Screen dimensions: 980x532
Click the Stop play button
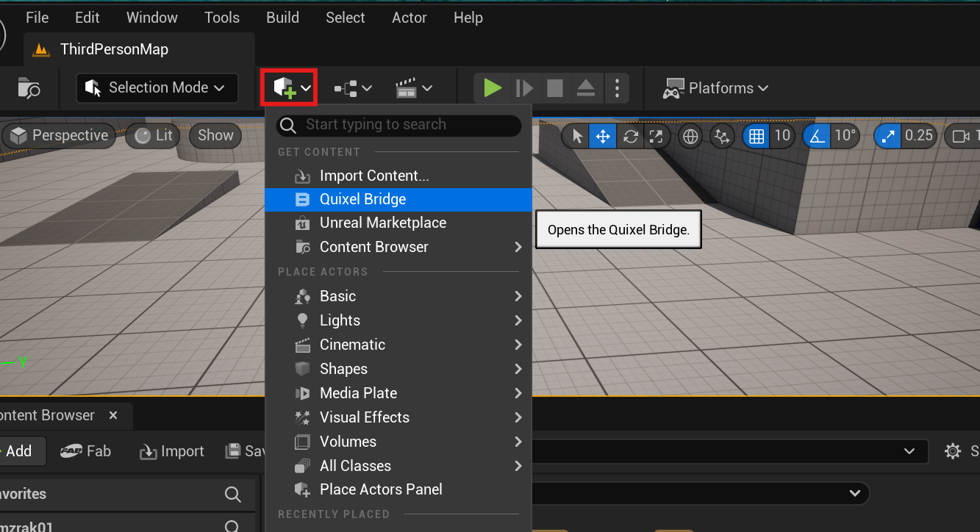[555, 88]
